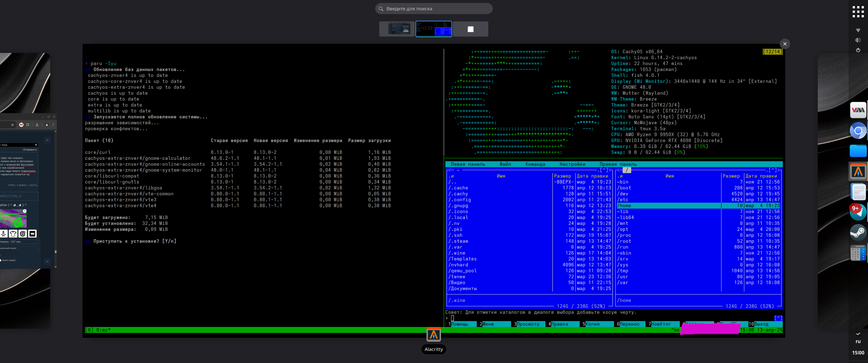
Task: Click the scroll-up chevron in browser page
Action: (47, 140)
